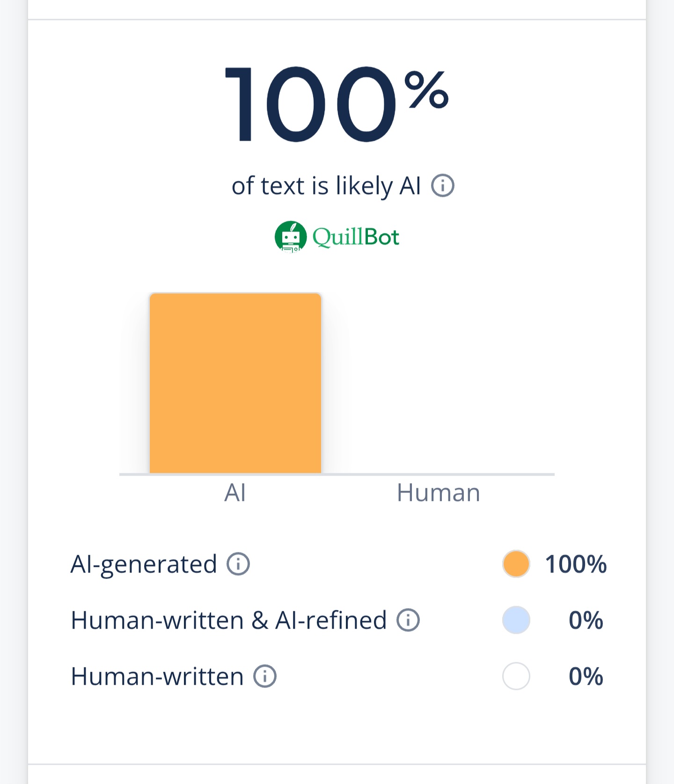
Task: Select the 'AI' chart axis label
Action: coord(235,493)
